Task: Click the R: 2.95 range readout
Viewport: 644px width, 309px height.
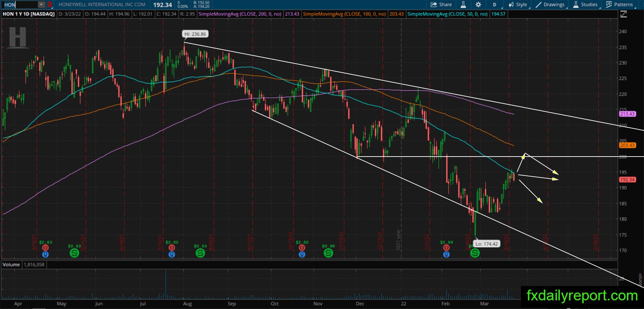Action: coord(187,14)
